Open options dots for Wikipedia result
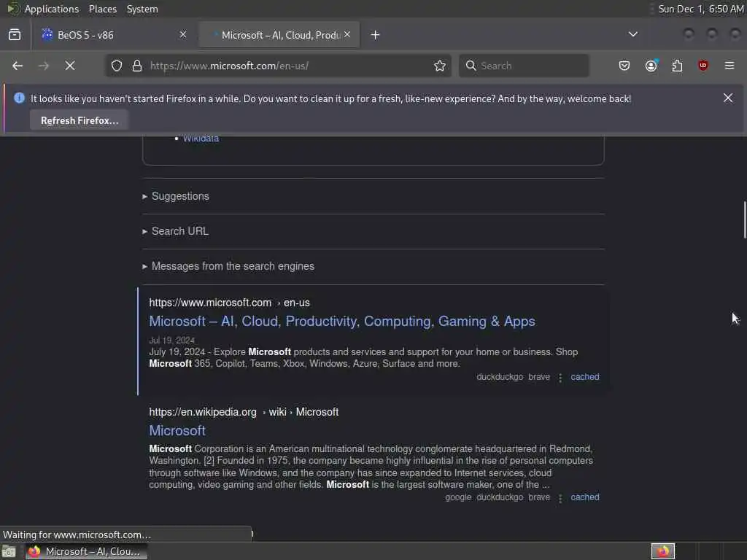747x560 pixels. click(560, 497)
